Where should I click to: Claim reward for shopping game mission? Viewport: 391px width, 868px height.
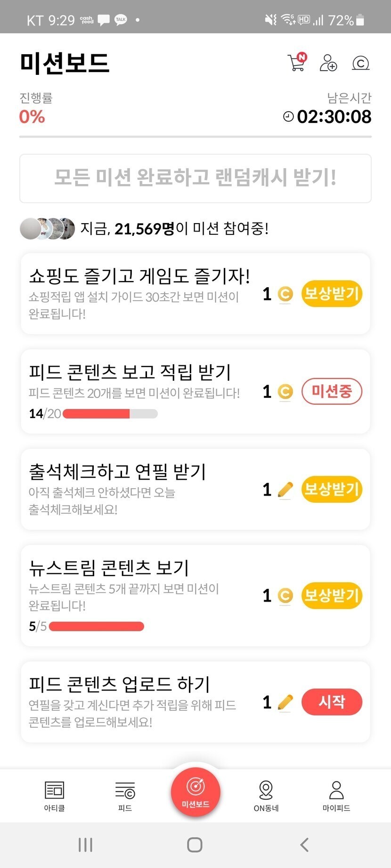pos(332,294)
